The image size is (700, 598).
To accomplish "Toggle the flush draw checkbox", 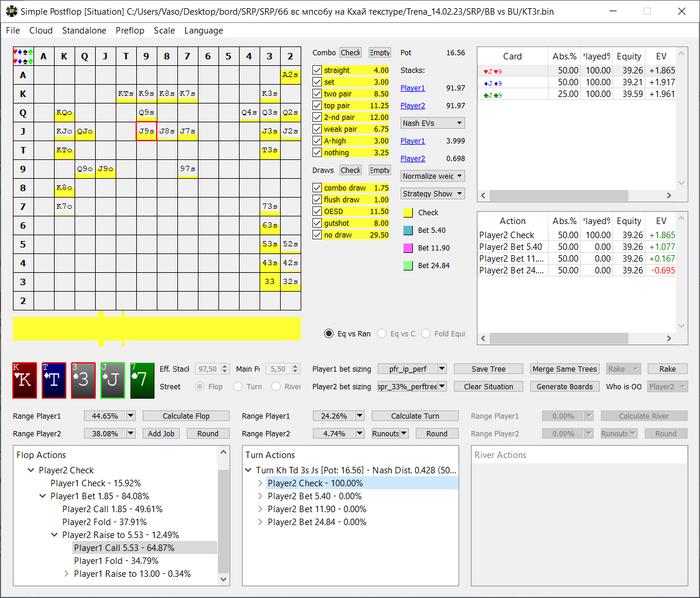I will 318,200.
